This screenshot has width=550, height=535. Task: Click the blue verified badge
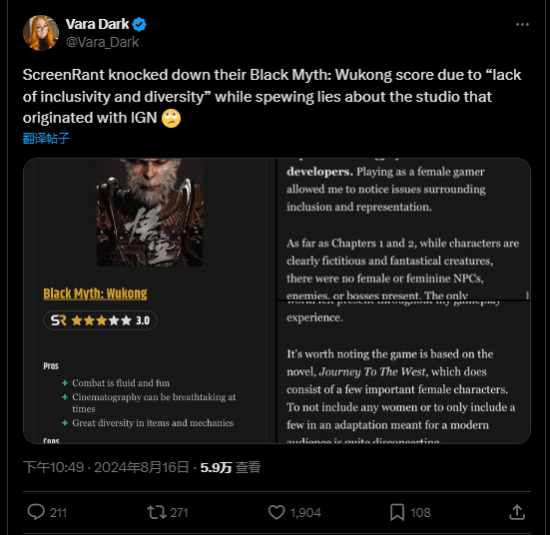click(140, 25)
